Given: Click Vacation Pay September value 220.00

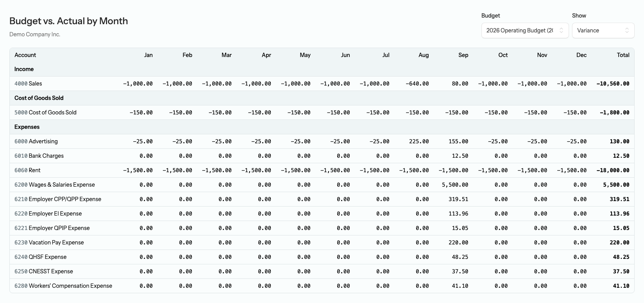Looking at the screenshot, I should pos(458,242).
